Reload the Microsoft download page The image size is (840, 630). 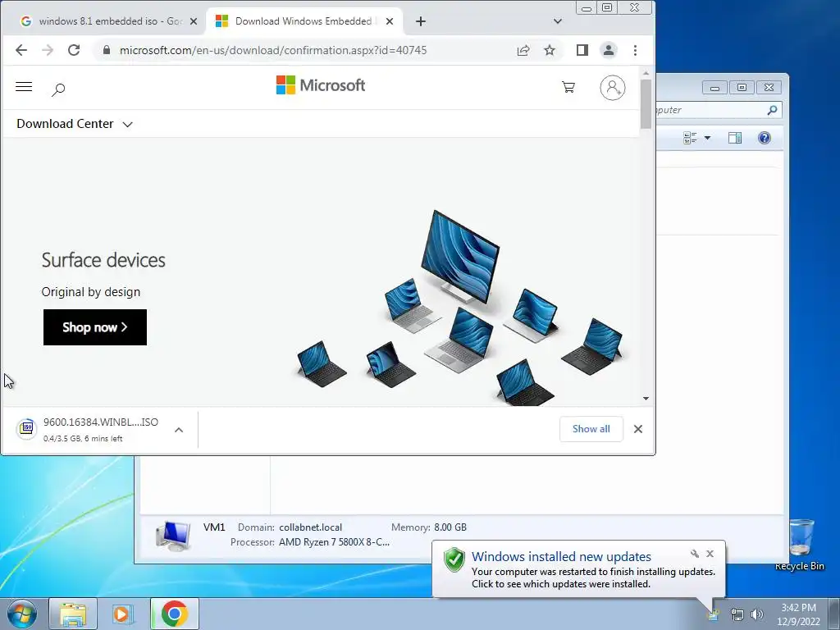pos(74,50)
